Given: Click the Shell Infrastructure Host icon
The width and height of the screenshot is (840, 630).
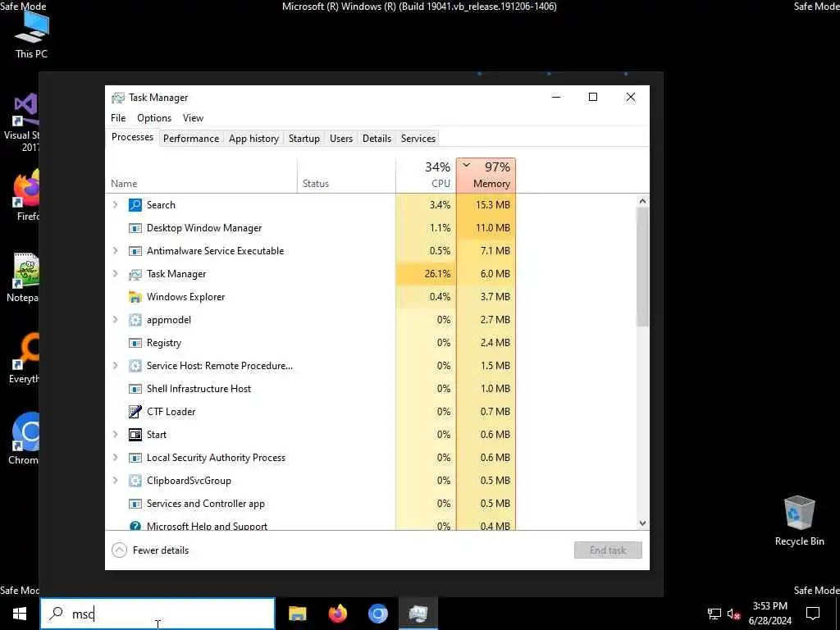Looking at the screenshot, I should tap(135, 389).
